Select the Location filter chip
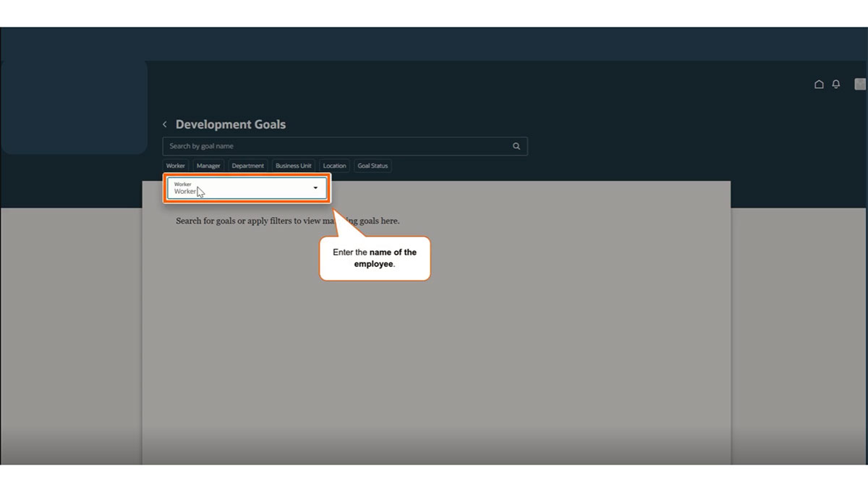 (x=334, y=166)
